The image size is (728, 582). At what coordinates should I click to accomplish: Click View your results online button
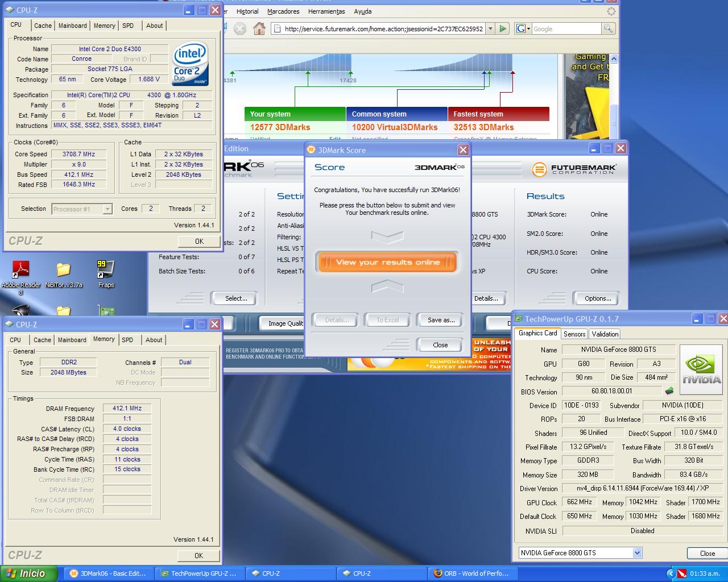click(x=387, y=262)
